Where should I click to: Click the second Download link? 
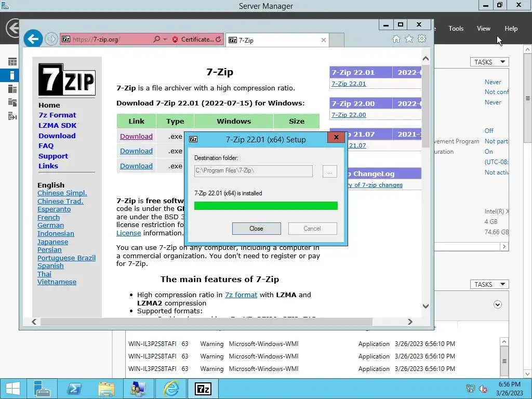click(x=136, y=151)
